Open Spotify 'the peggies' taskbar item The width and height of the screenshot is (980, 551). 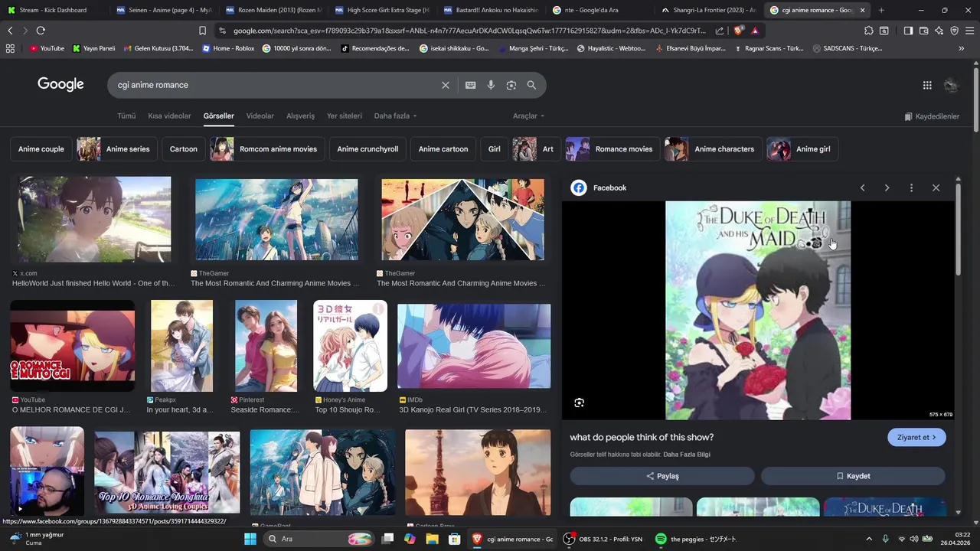coord(696,539)
